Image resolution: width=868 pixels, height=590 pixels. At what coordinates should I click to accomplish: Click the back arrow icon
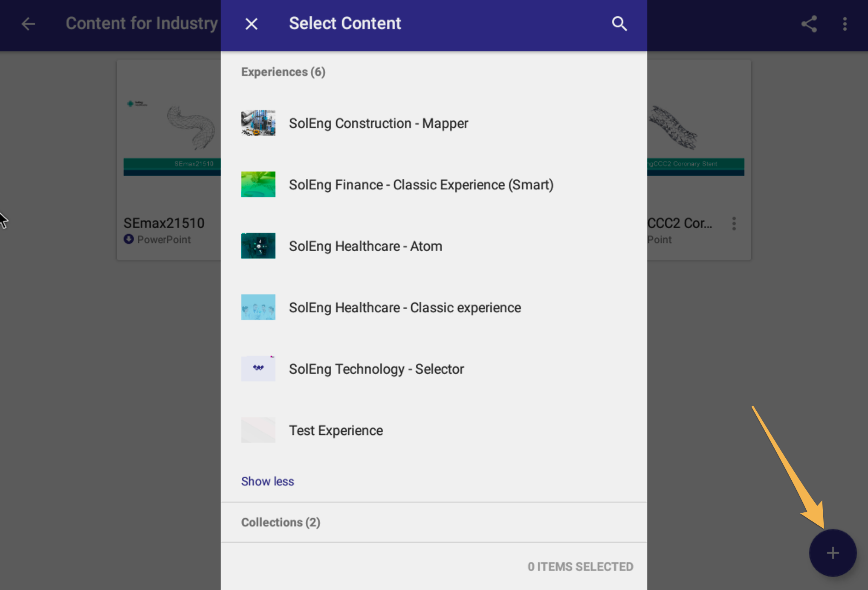(x=28, y=24)
